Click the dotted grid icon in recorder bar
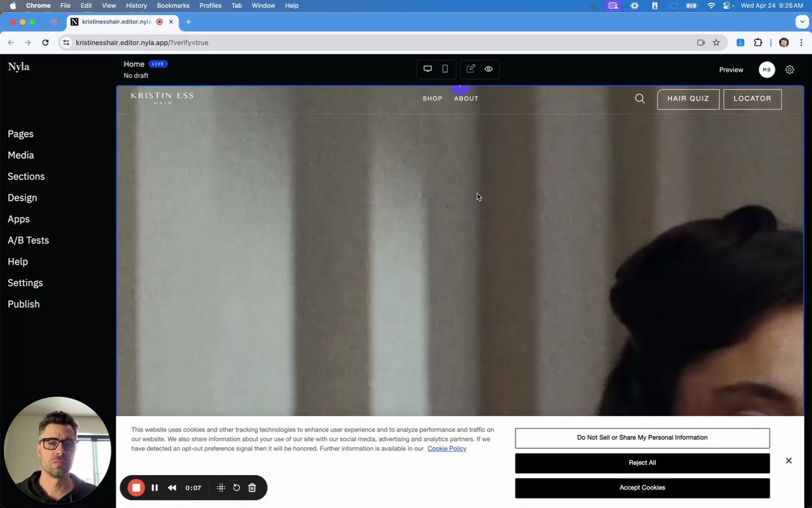The image size is (812, 508). 221,488
